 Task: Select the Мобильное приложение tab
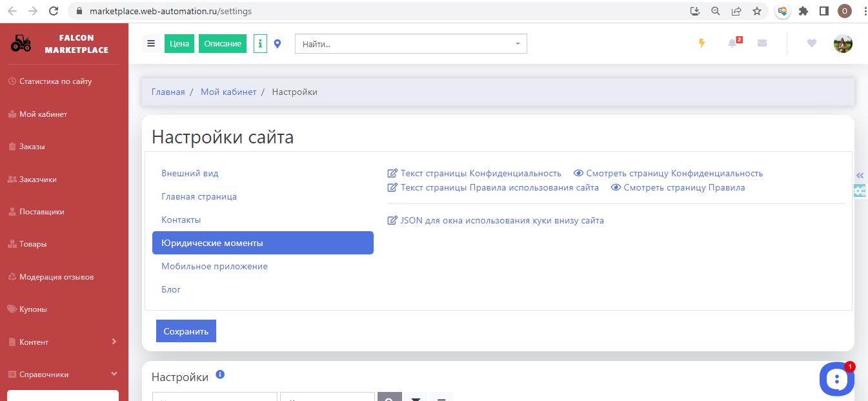[x=214, y=266]
